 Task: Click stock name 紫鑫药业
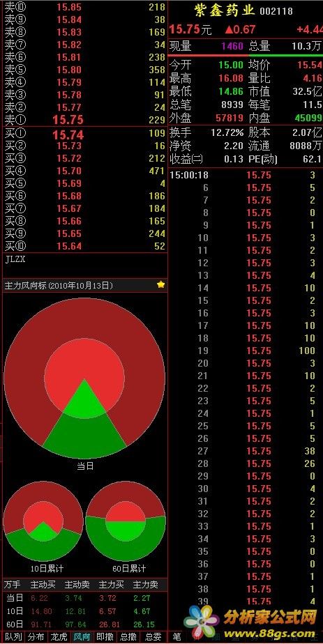pos(225,10)
